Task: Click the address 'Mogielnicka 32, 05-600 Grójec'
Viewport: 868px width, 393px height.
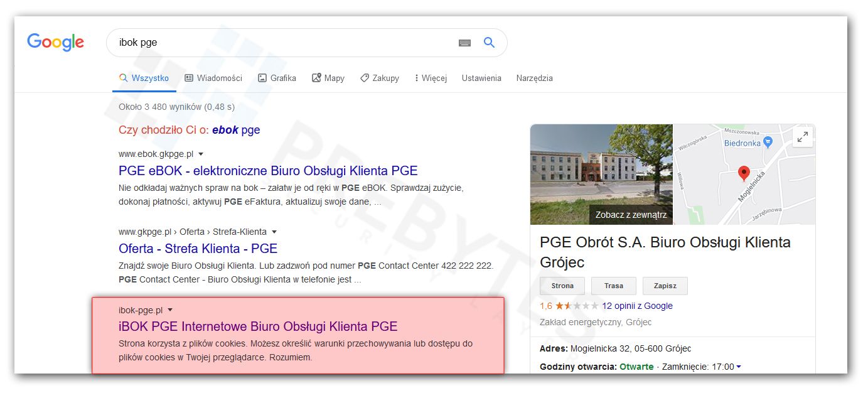Action: pos(631,348)
